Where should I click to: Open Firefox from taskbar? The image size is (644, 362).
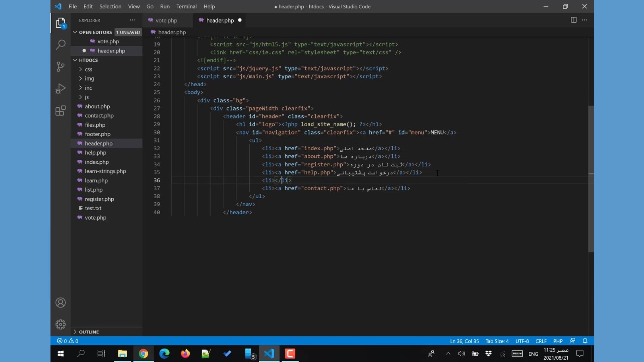pyautogui.click(x=185, y=354)
